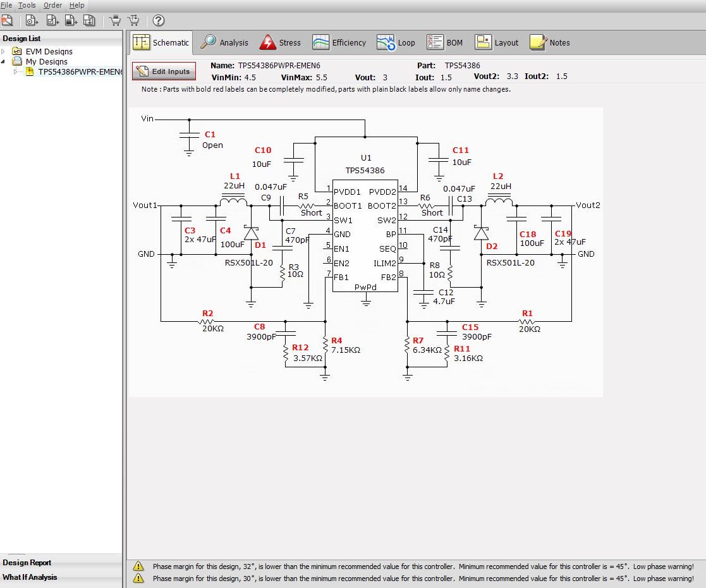Switch to the Layout tab
The image size is (706, 588).
(496, 42)
